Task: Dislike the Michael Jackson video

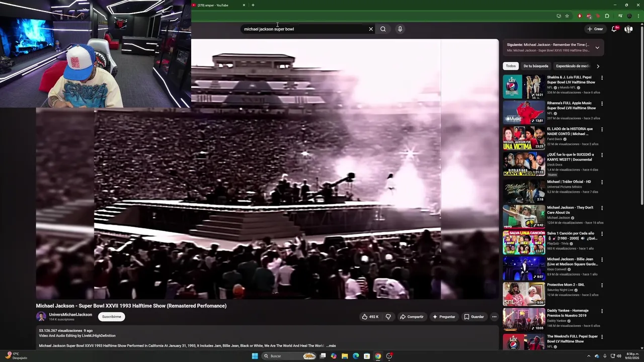Action: 388,317
